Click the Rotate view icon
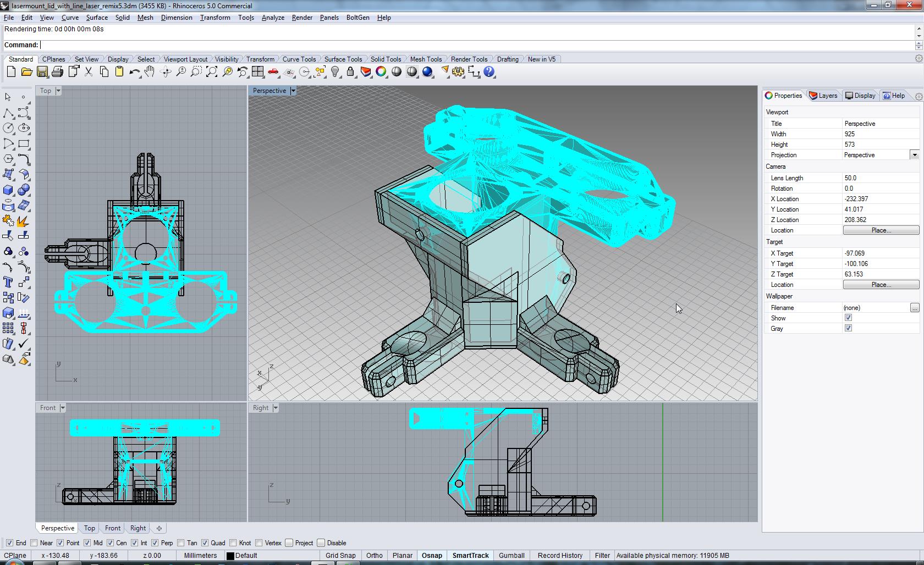 tap(165, 72)
